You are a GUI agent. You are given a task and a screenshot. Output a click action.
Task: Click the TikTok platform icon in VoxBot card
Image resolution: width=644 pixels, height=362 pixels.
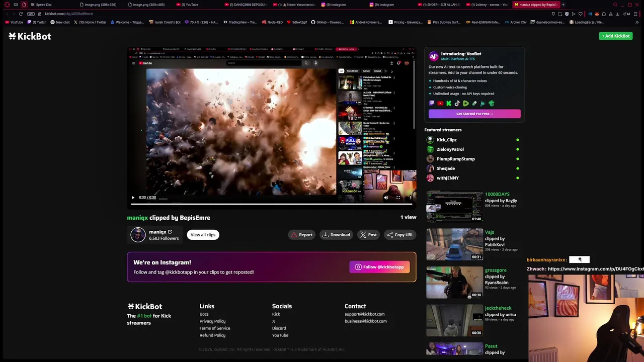(x=457, y=104)
